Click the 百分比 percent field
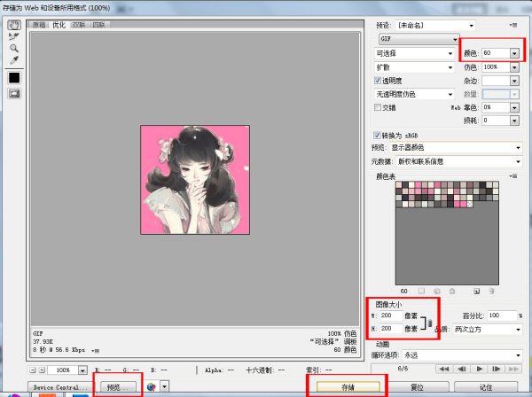Viewport: 532px width, 397px height. point(502,315)
